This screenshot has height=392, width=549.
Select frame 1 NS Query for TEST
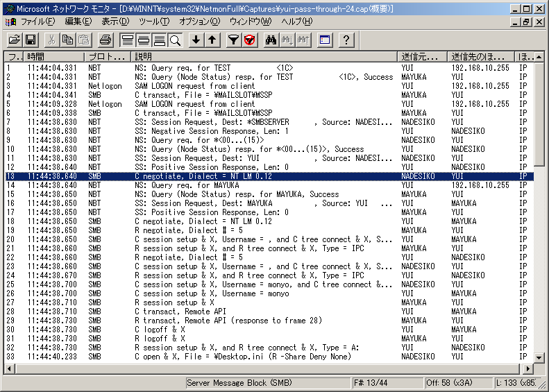[x=269, y=68]
